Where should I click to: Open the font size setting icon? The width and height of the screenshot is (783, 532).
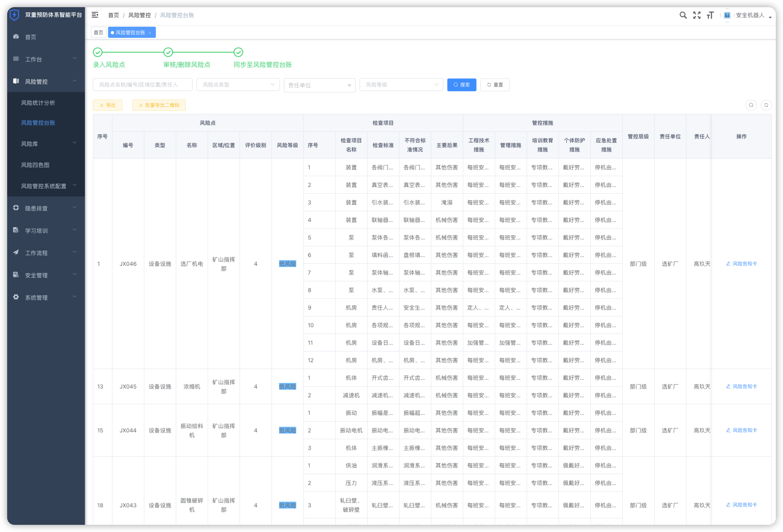point(710,15)
